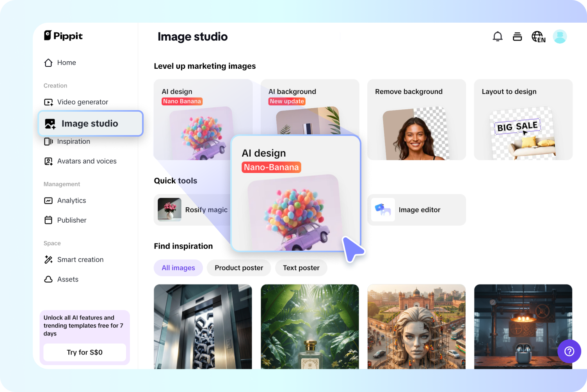Select the Image studio tool
Image resolution: width=587 pixels, height=392 pixels.
click(89, 123)
